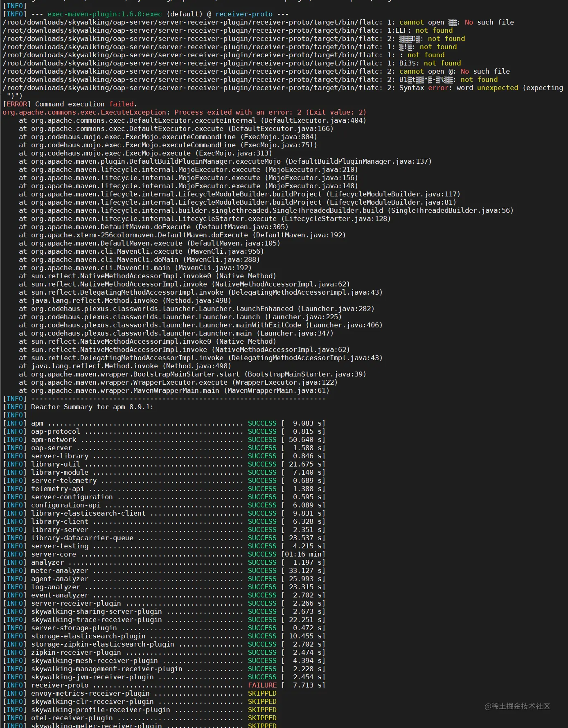Screen dimensions: 568x728
Task: Click the '(DefaultMaven.java:105)' reference
Action: click(x=233, y=243)
